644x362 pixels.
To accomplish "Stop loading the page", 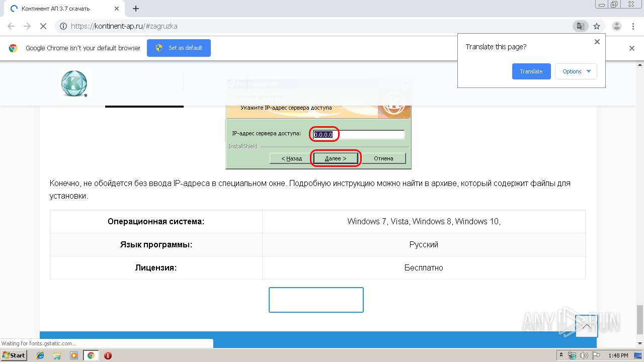I will [43, 26].
